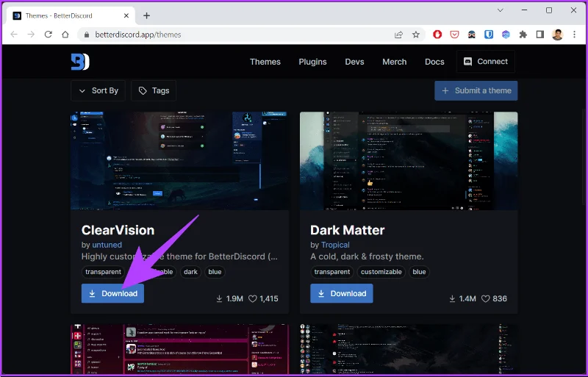The image size is (588, 377).
Task: Click ClearVision blue tag
Action: click(x=215, y=272)
